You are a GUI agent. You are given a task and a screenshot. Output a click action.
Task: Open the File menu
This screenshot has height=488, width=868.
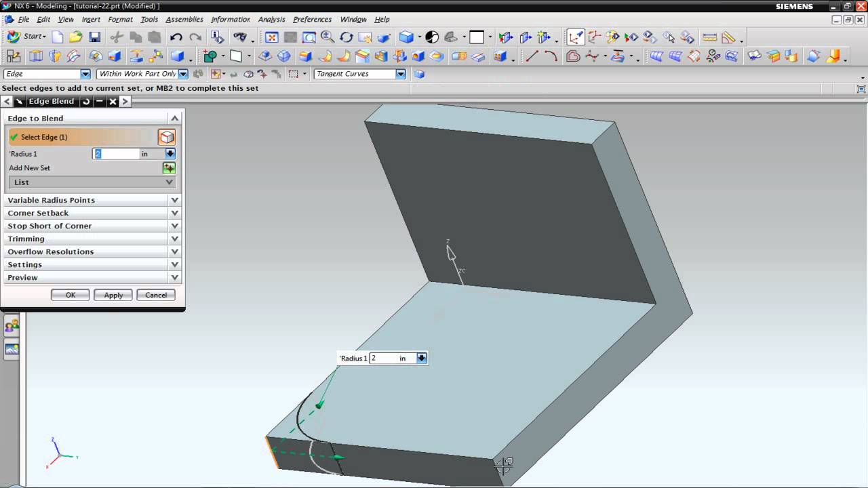[24, 20]
